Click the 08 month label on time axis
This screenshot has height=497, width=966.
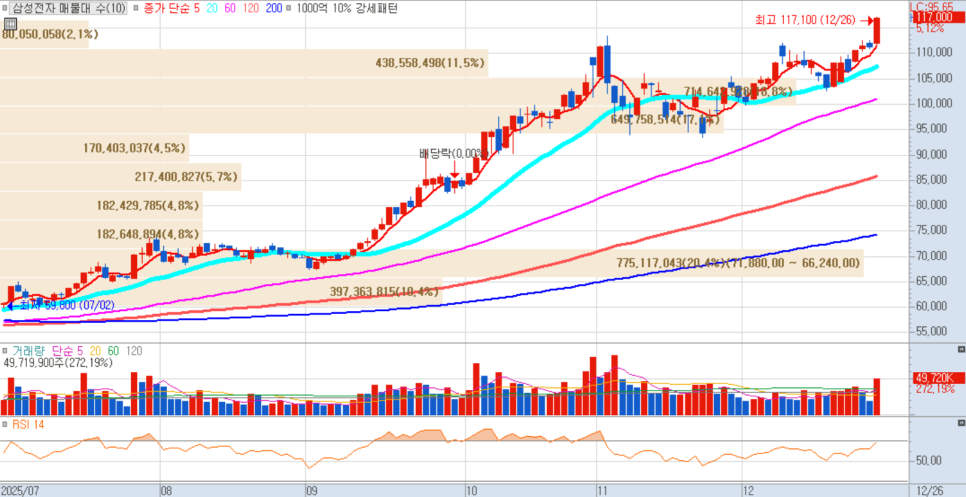[165, 491]
